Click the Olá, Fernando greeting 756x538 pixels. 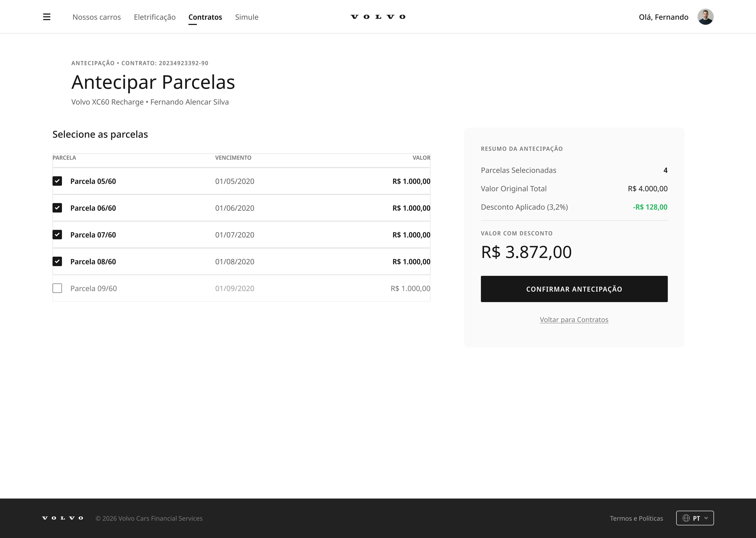(x=664, y=17)
